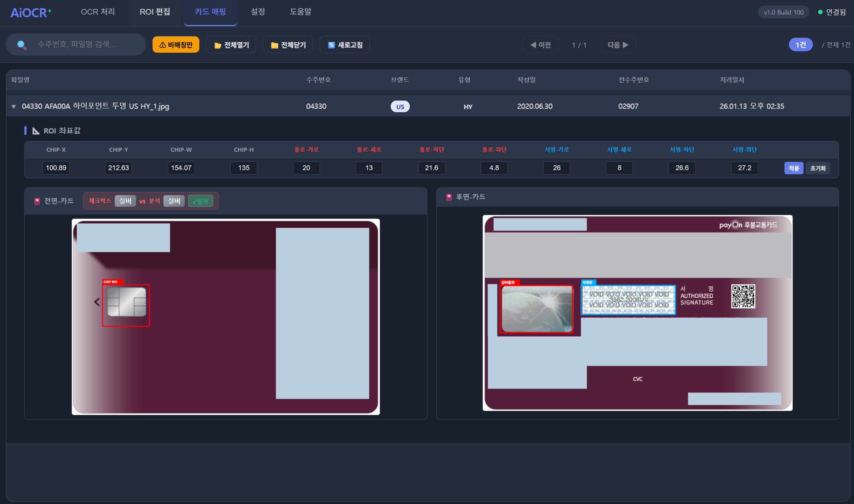The height and width of the screenshot is (504, 854).
Task: Click the CHIP-X value field
Action: pyautogui.click(x=56, y=168)
